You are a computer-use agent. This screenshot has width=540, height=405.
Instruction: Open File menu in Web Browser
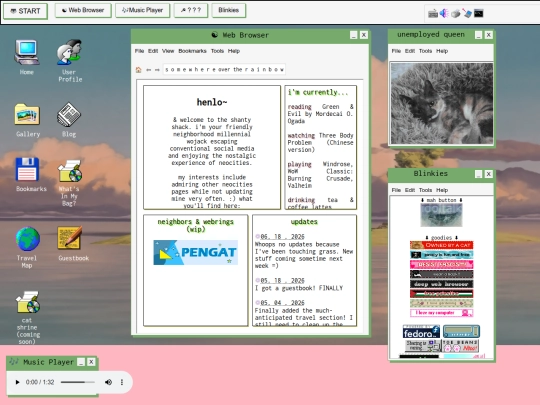(x=139, y=51)
